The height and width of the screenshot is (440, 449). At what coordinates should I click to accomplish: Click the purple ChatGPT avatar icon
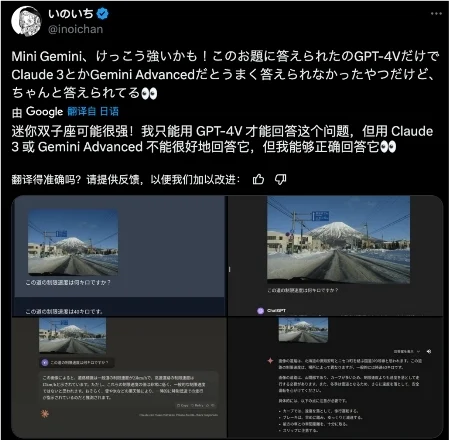(260, 311)
